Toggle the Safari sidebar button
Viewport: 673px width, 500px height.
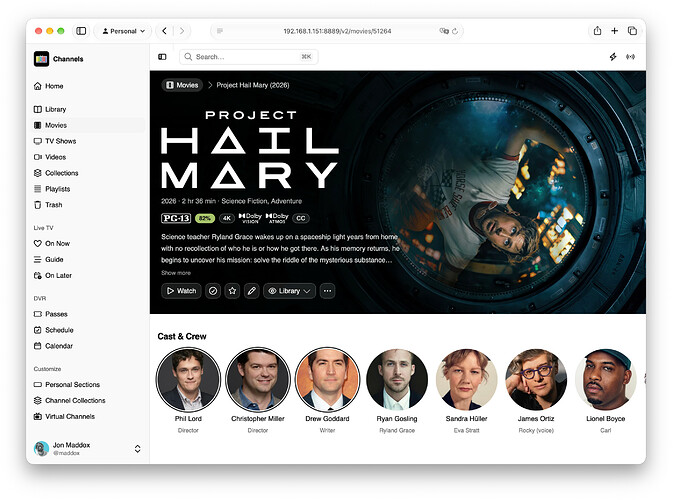[x=81, y=31]
